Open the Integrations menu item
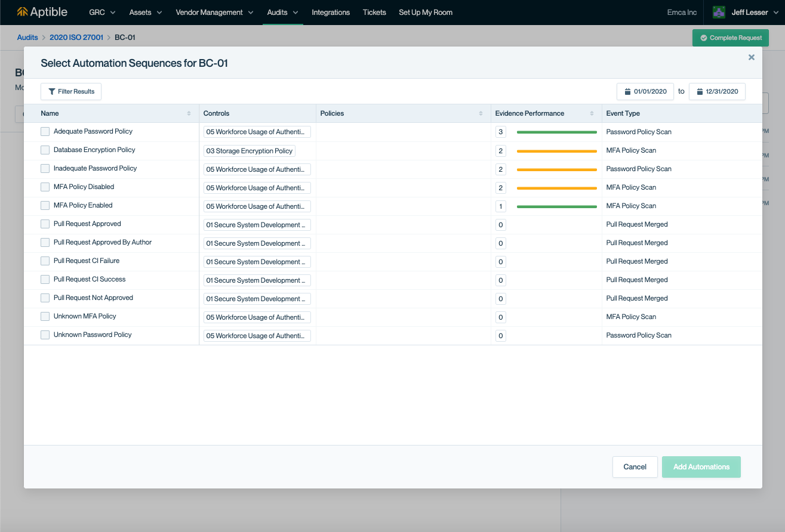Image resolution: width=785 pixels, height=532 pixels. [x=331, y=12]
